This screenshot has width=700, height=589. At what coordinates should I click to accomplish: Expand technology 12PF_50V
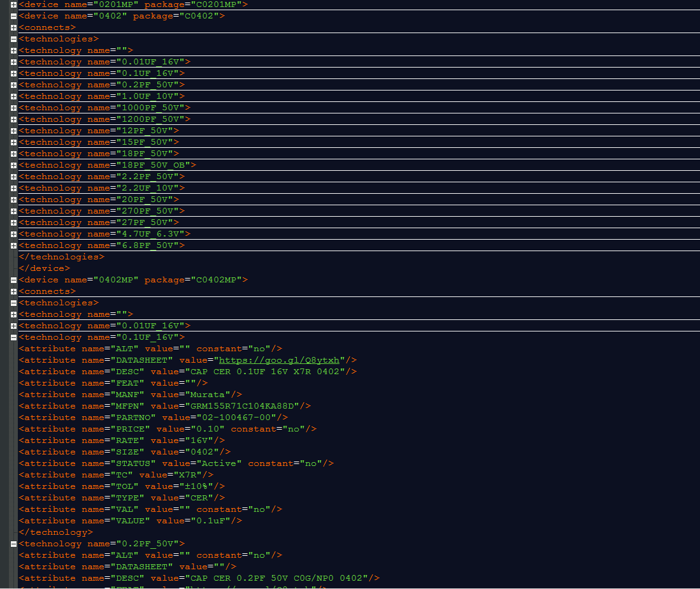pos(13,130)
